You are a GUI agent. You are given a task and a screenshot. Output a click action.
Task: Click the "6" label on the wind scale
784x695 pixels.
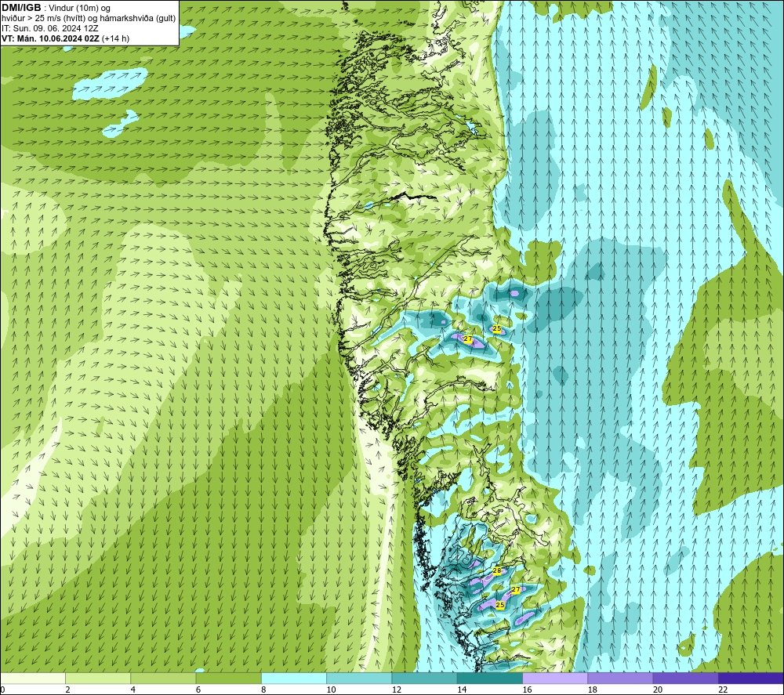[x=198, y=690]
